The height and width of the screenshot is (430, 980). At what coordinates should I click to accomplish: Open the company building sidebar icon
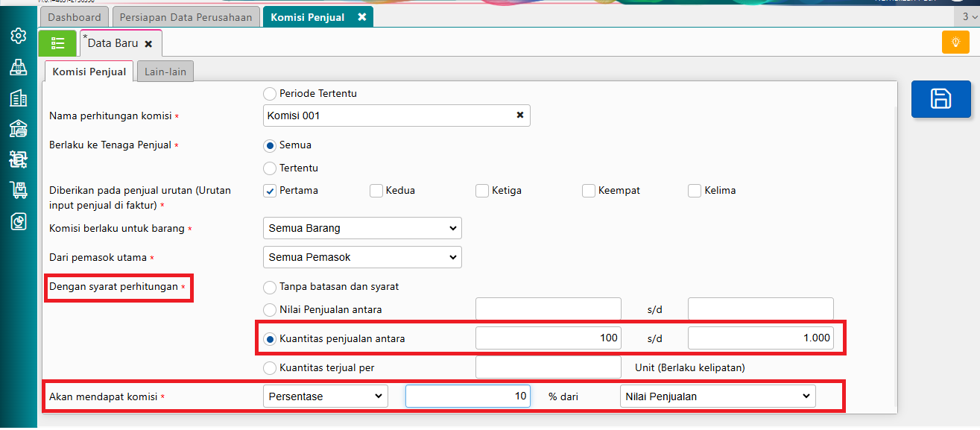coord(18,98)
